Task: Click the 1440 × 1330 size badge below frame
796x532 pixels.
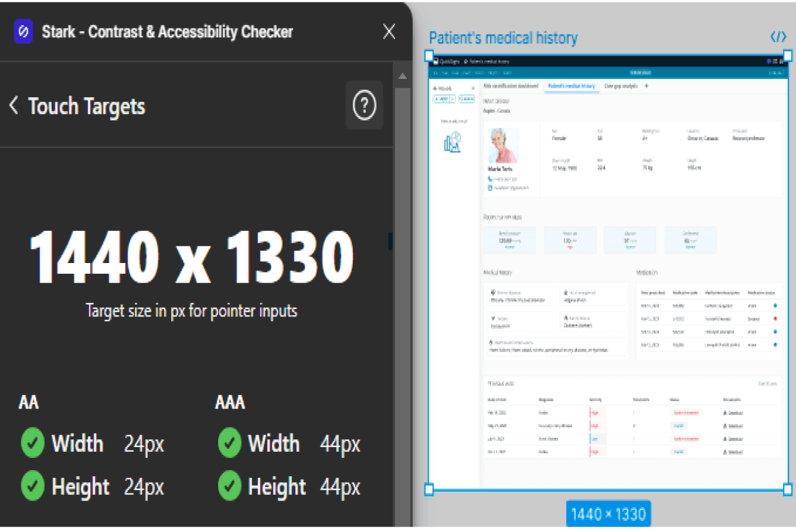Action: (x=608, y=514)
